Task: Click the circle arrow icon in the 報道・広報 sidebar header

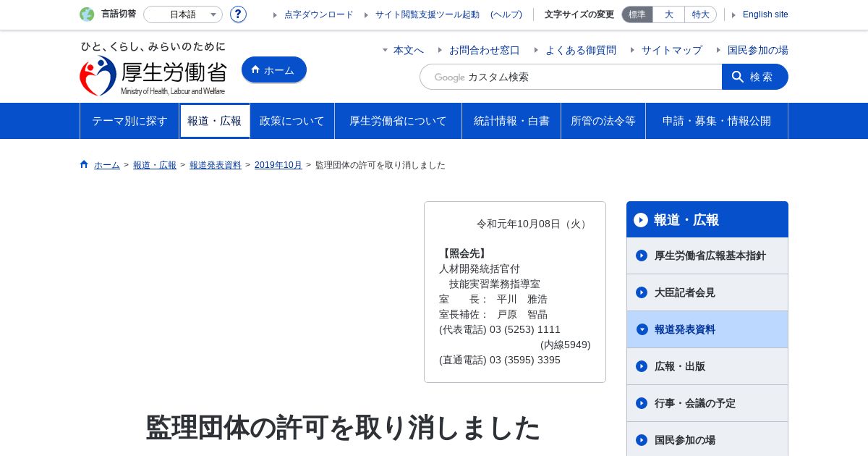Action: pyautogui.click(x=641, y=220)
